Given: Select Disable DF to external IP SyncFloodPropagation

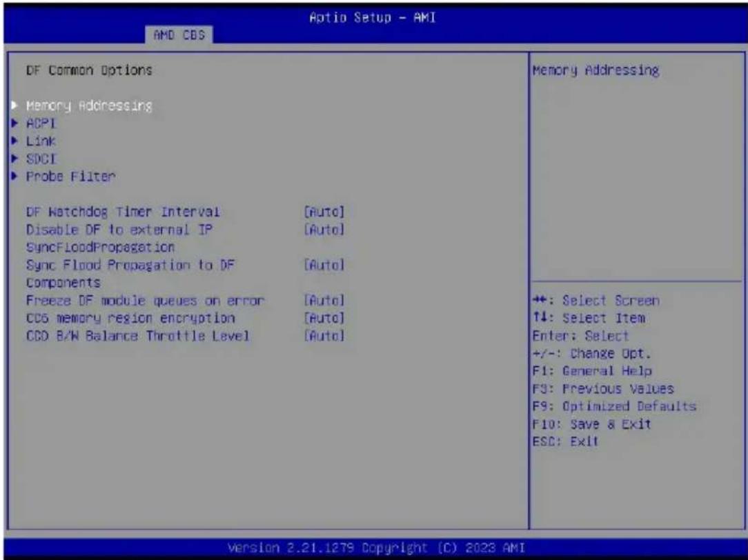Looking at the screenshot, I should [119, 239].
